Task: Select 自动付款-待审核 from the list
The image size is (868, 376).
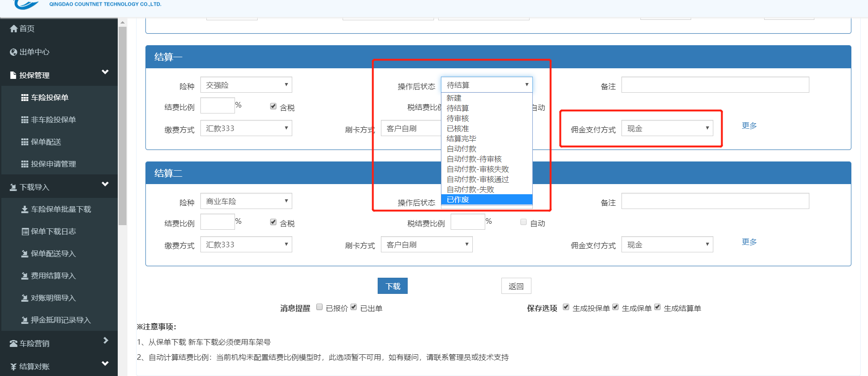Action: (487, 159)
